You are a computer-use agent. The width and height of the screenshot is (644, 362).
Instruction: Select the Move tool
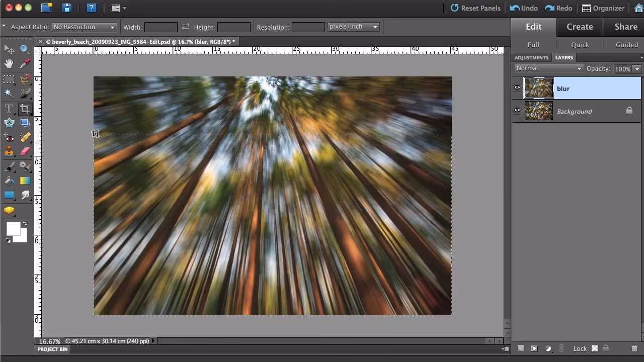[9, 49]
